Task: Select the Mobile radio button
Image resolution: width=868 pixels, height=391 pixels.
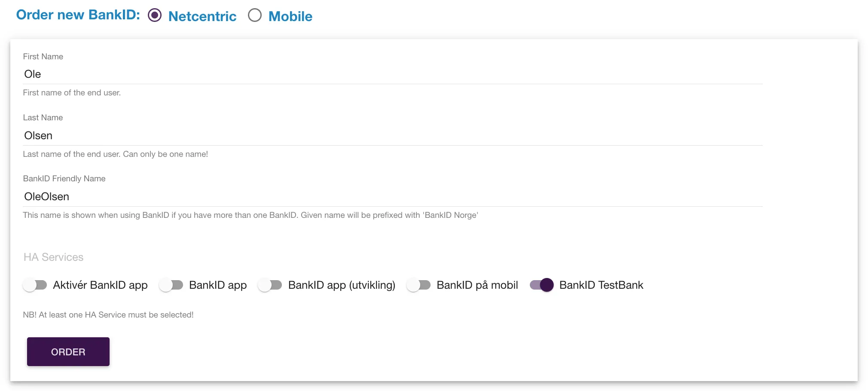Action: (x=255, y=15)
